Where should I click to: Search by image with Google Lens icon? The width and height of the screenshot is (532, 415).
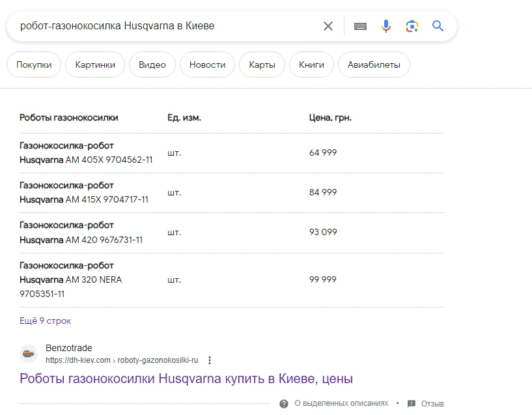(412, 26)
